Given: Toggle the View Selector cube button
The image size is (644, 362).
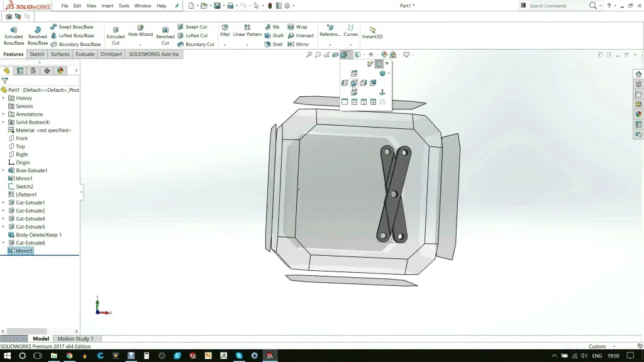Looking at the screenshot, I should point(379,63).
